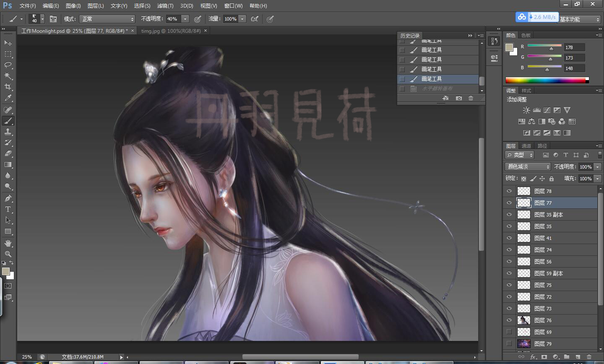Open the 基本功能 workspace dropdown

point(580,19)
